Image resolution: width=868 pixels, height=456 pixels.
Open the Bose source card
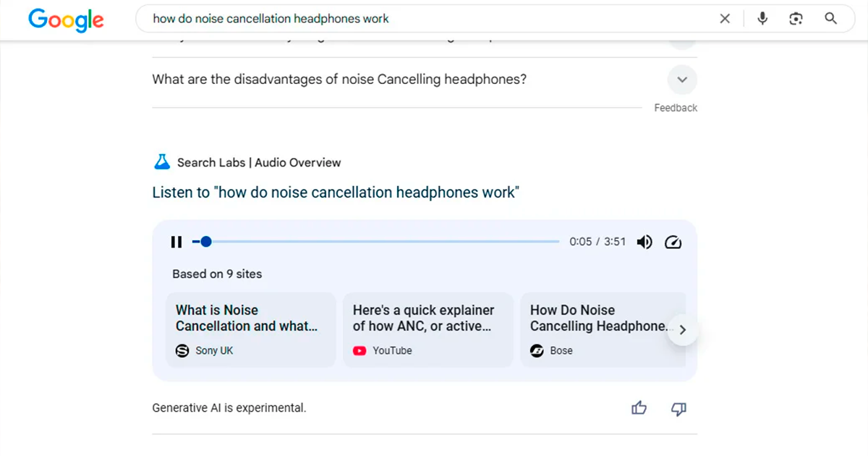tap(603, 329)
